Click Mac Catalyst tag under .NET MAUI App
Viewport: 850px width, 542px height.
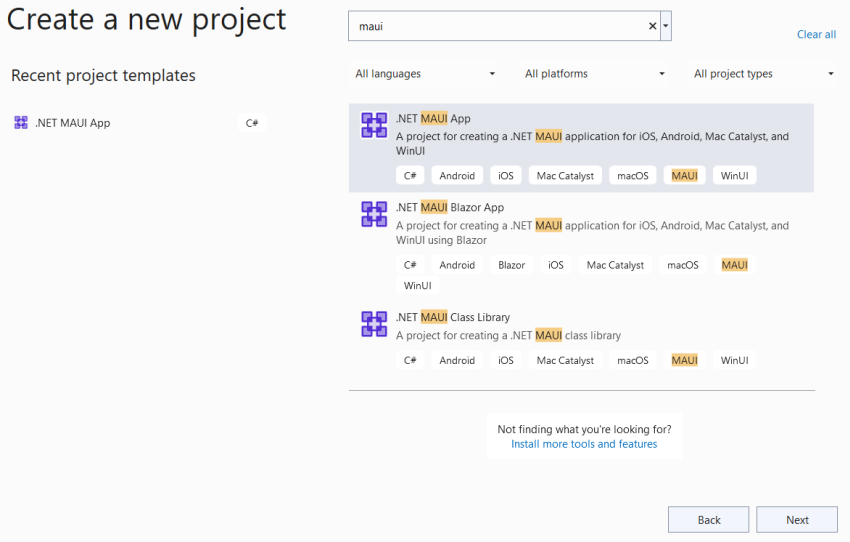click(565, 176)
